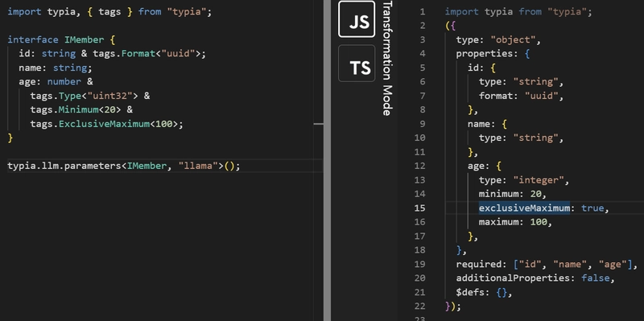This screenshot has height=321, width=644.
Task: Click 'name: {' on output line 9
Action: pyautogui.click(x=487, y=124)
